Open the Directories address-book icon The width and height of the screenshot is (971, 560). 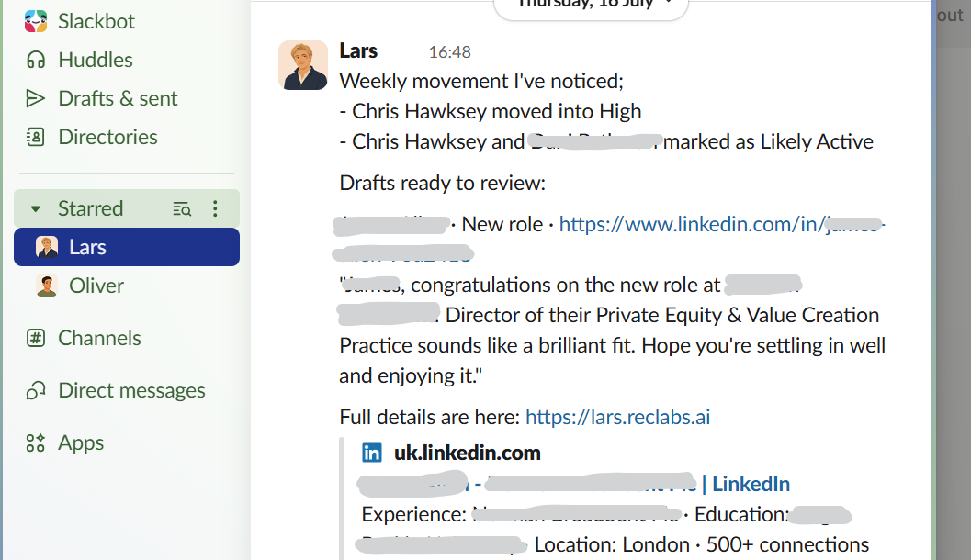pos(35,137)
